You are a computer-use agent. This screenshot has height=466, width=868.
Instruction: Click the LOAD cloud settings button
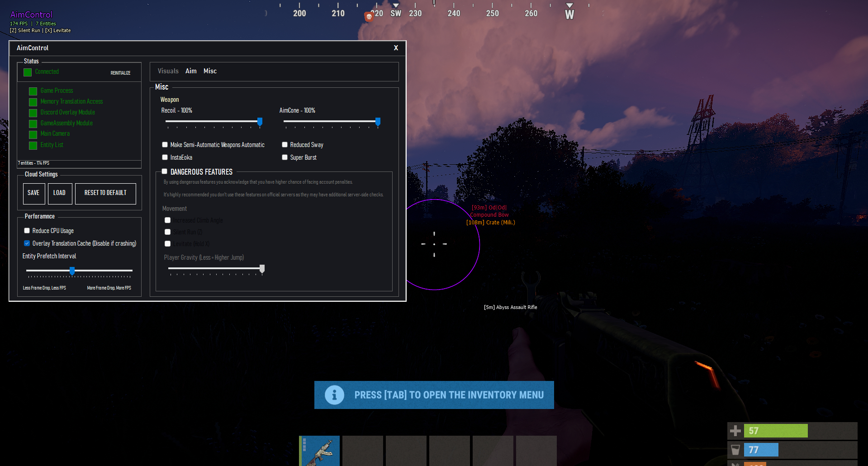coord(59,193)
